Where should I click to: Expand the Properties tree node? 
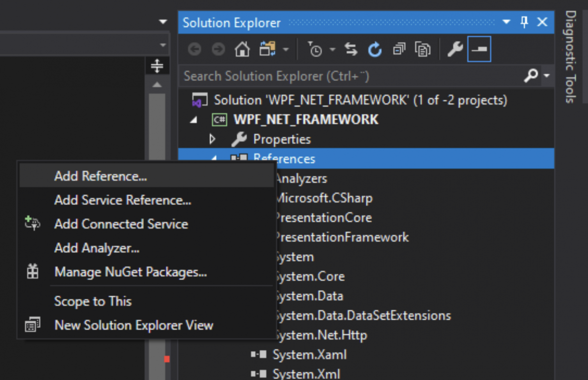(x=213, y=139)
